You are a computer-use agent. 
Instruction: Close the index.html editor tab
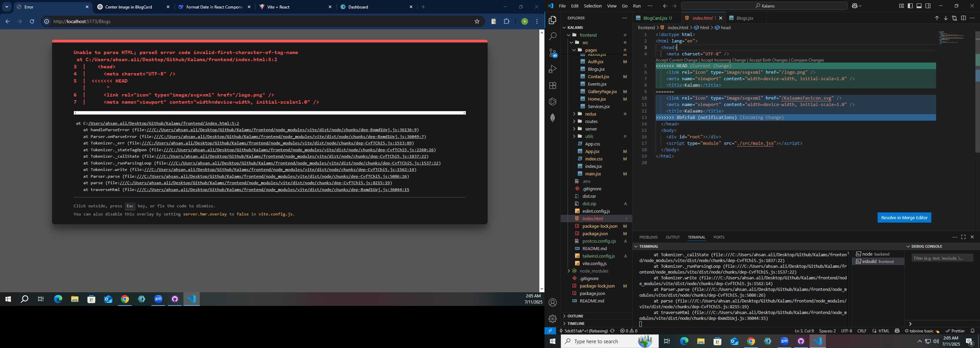tap(721, 18)
